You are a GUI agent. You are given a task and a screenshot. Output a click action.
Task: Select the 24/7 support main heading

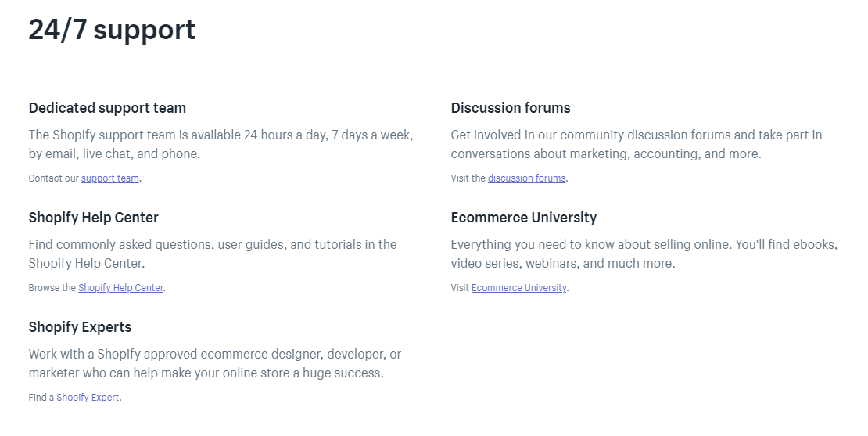coord(112,30)
